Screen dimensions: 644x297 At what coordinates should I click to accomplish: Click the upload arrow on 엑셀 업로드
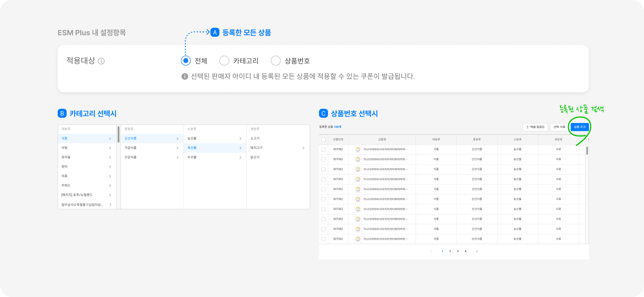(x=528, y=127)
